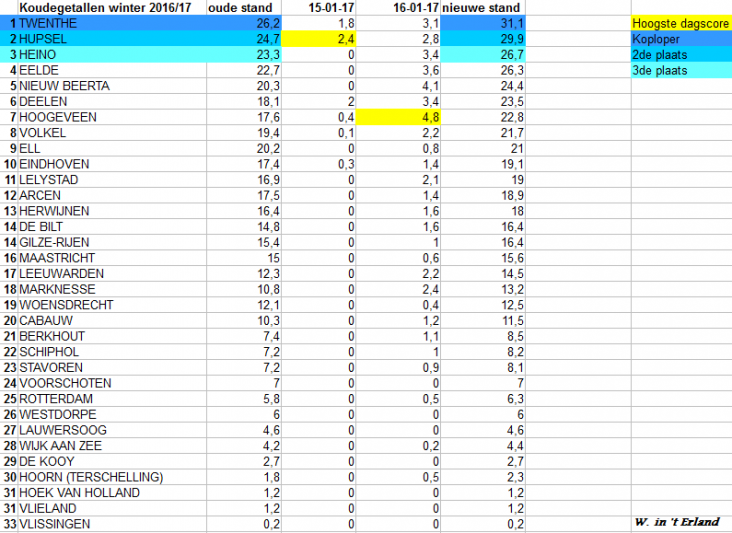Click the 'W. in 't Erland' signature cell
The height and width of the screenshot is (533, 732).
681,522
